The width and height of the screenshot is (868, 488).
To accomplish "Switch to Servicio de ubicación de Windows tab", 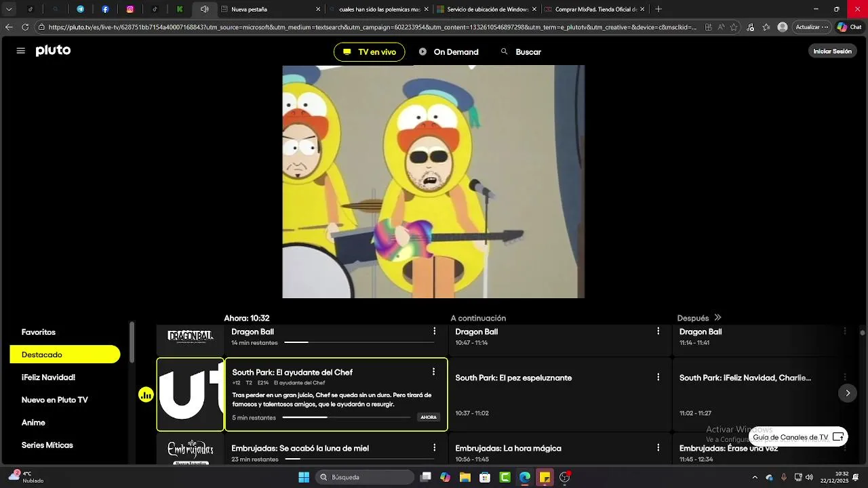I will click(x=486, y=9).
